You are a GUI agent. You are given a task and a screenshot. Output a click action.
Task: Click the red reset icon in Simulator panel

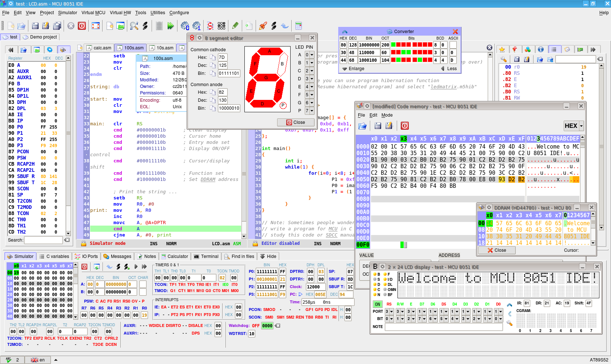pyautogui.click(x=84, y=267)
